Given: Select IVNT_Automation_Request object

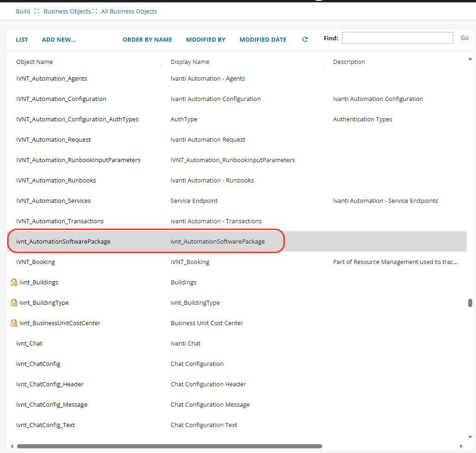Looking at the screenshot, I should (x=53, y=139).
